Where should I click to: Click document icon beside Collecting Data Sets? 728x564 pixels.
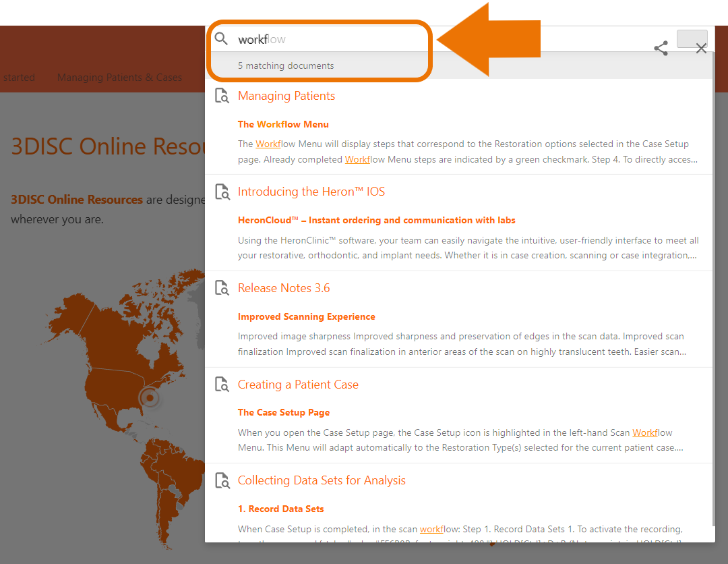222,480
